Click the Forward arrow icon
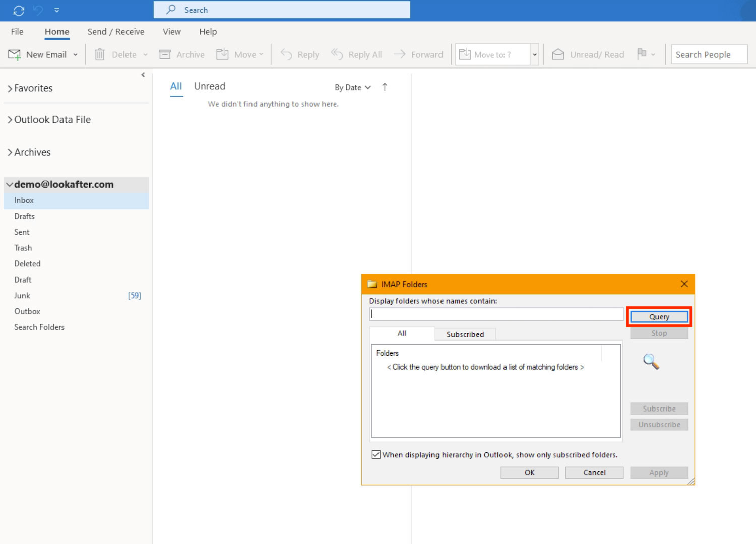This screenshot has width=756, height=544. click(400, 54)
